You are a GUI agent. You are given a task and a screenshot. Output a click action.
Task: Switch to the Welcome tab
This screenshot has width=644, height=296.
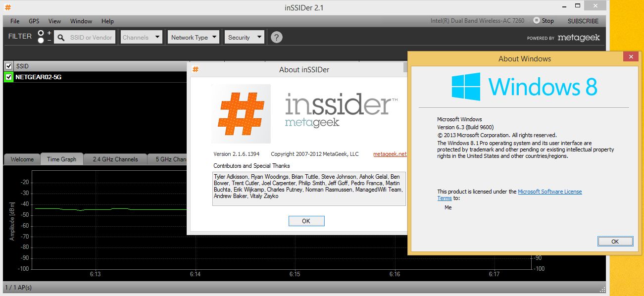click(22, 159)
